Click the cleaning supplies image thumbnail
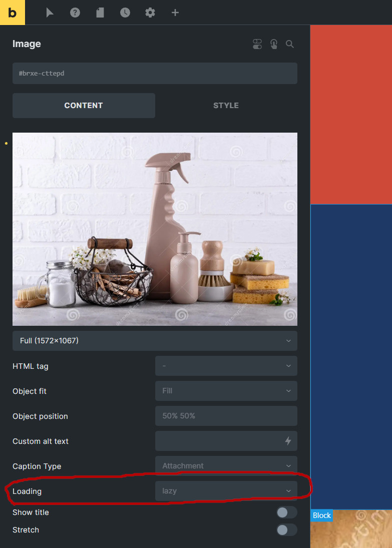Viewport: 392px width, 548px height. [155, 229]
